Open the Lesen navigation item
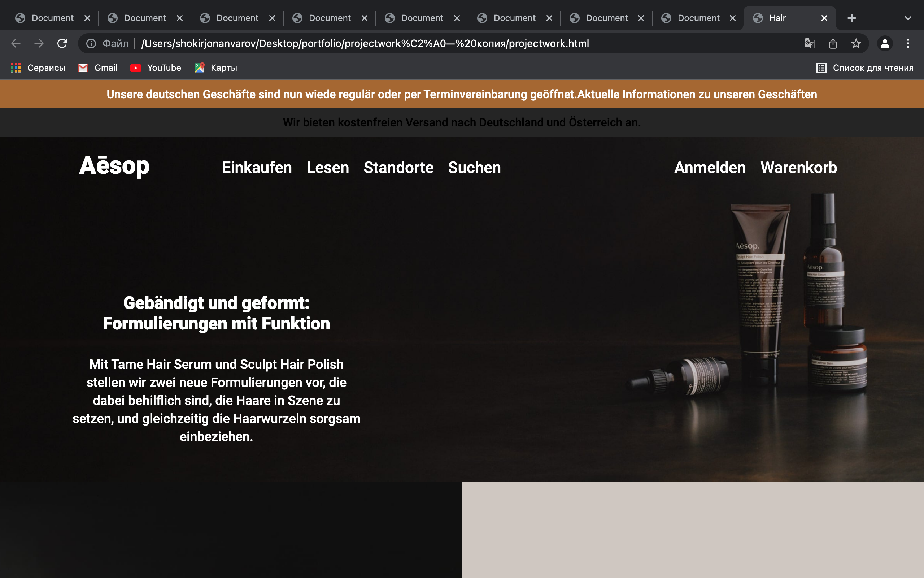 pyautogui.click(x=328, y=167)
